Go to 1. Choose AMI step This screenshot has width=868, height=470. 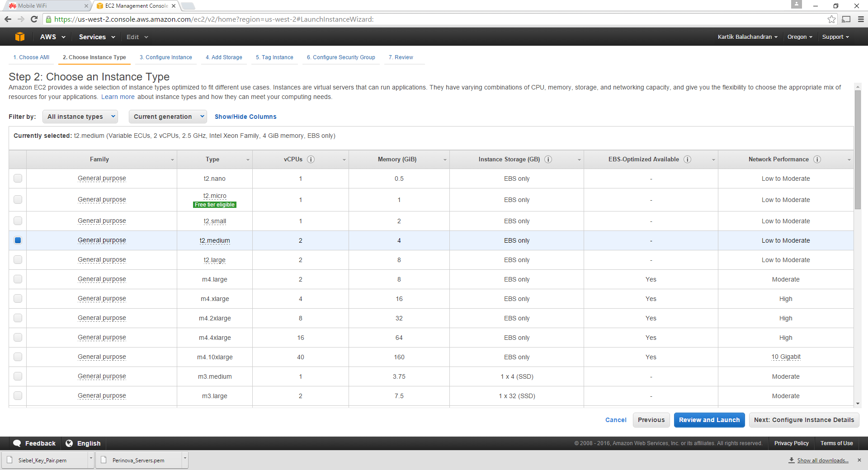tap(31, 57)
